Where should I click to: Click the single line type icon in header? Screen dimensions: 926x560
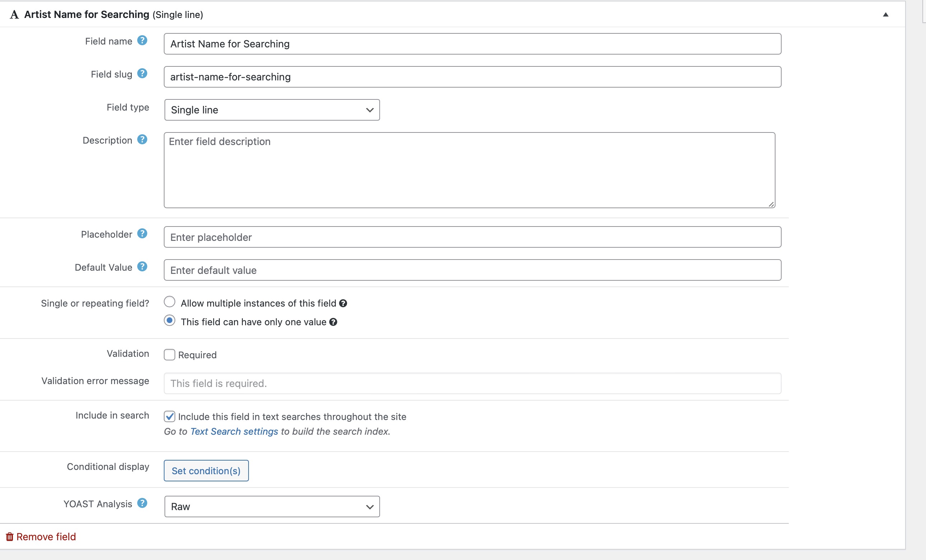14,15
